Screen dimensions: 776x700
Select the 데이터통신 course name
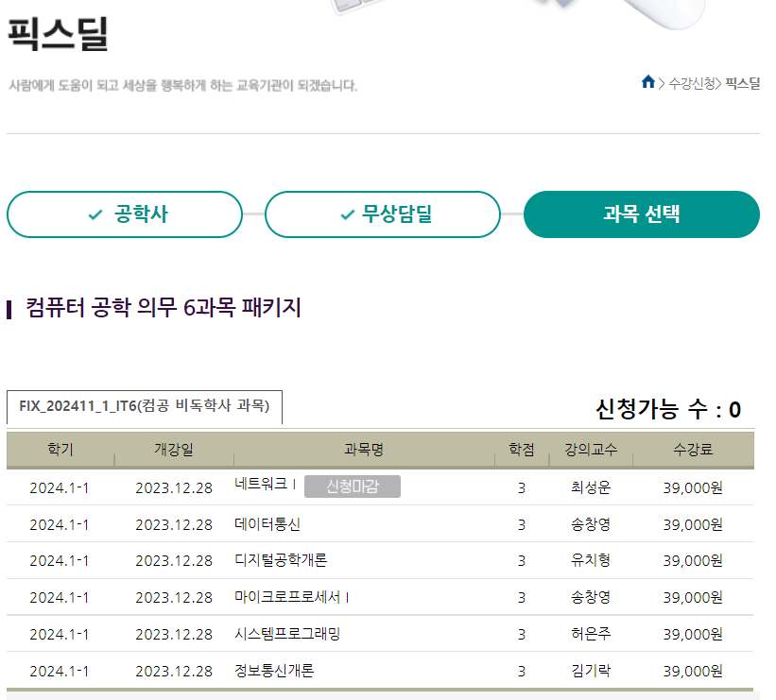(267, 524)
